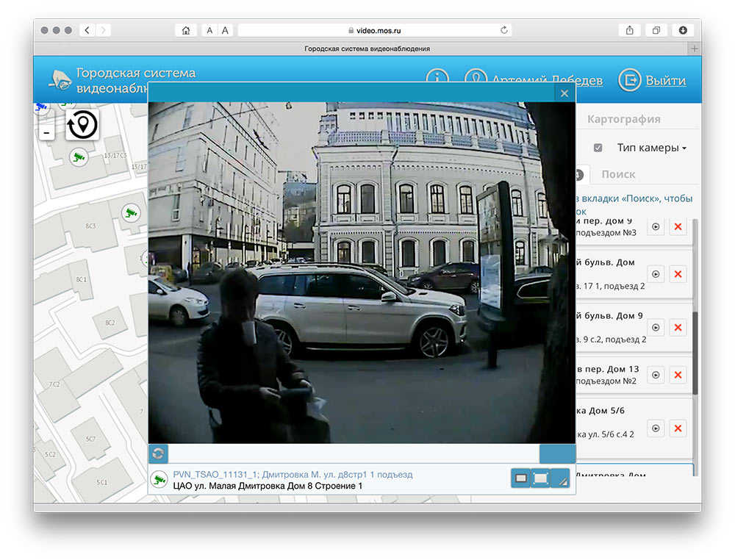The image size is (735, 560).
Task: Reload the video.mos.ru page
Action: click(504, 30)
